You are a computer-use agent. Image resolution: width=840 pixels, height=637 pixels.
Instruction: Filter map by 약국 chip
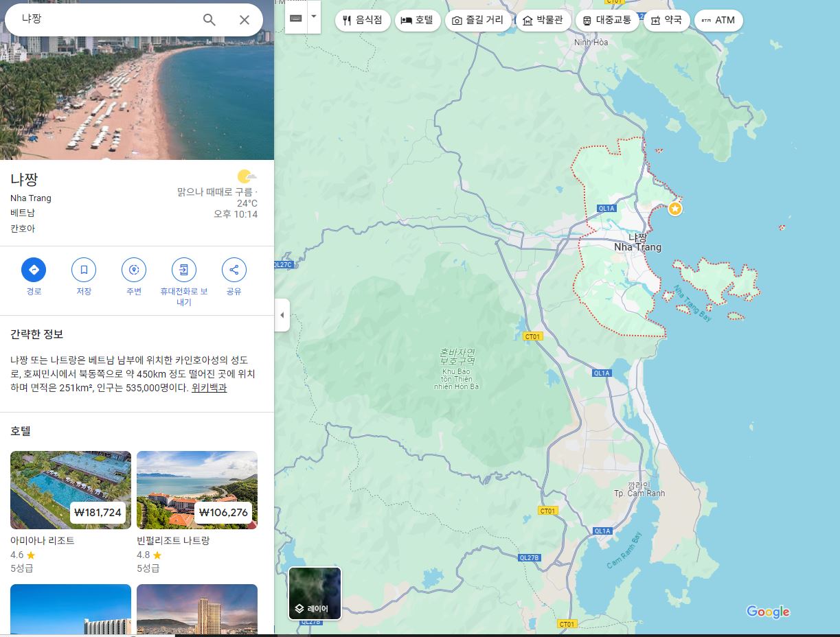(666, 21)
